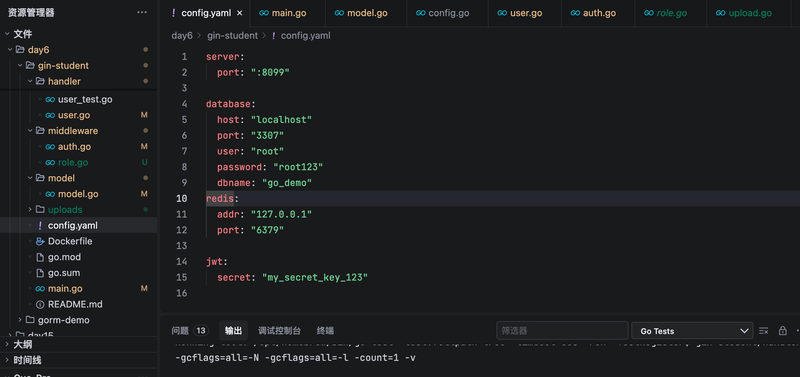Screen dimensions: 800x377
Task: Open user_test.go in the file tree
Action: pyautogui.click(x=85, y=99)
